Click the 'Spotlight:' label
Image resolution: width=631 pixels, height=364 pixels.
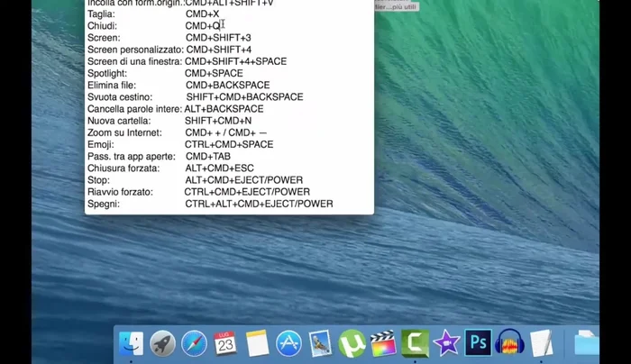click(x=107, y=73)
